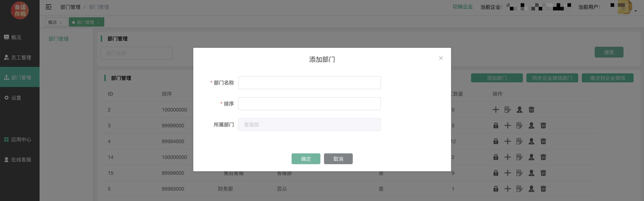Click the hamburger sidebar collapse icon

pyautogui.click(x=49, y=7)
